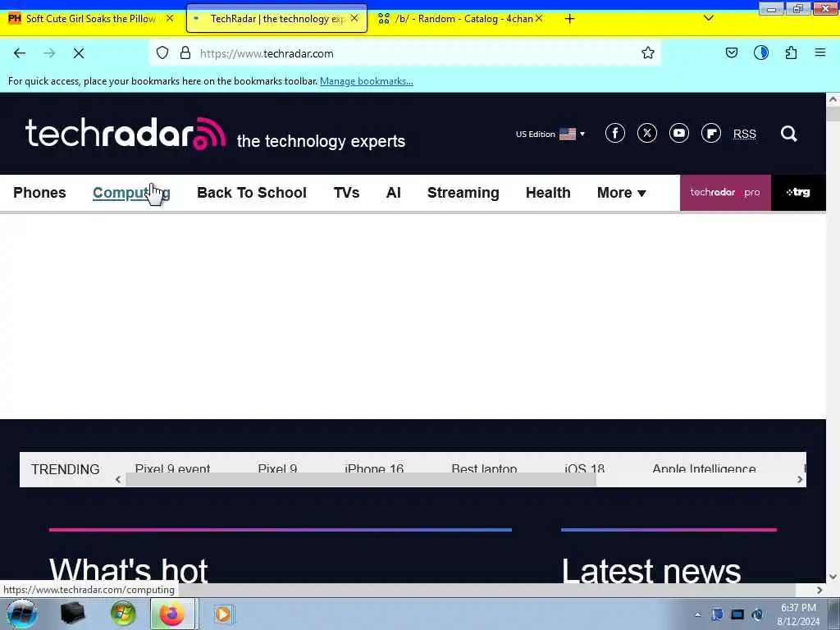Select iOS 18 trending topic
Image resolution: width=840 pixels, height=630 pixels.
pyautogui.click(x=584, y=468)
